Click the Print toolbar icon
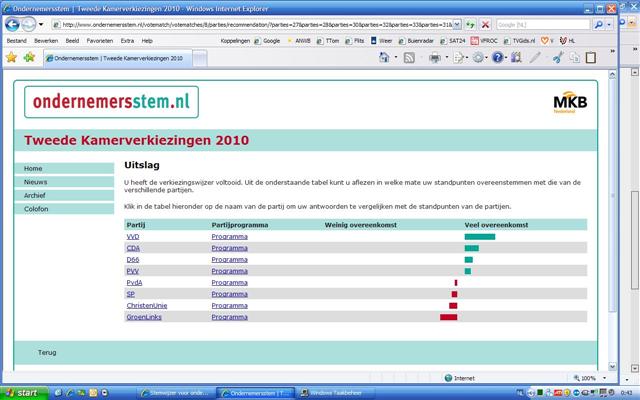Viewport: 640px width, 400px height. pyautogui.click(x=435, y=58)
